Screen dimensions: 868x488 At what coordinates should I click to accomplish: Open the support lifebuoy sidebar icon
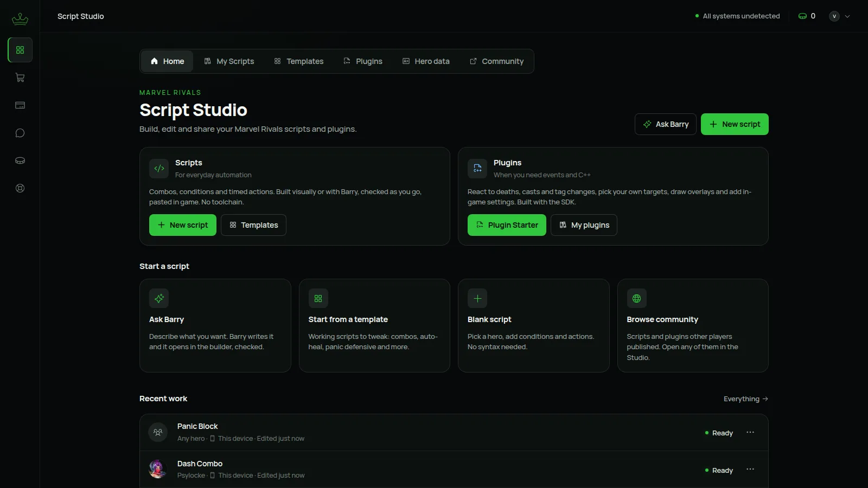tap(20, 188)
